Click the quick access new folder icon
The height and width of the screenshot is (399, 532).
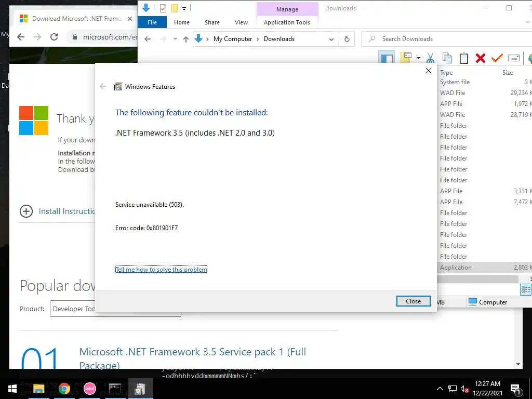point(175,8)
